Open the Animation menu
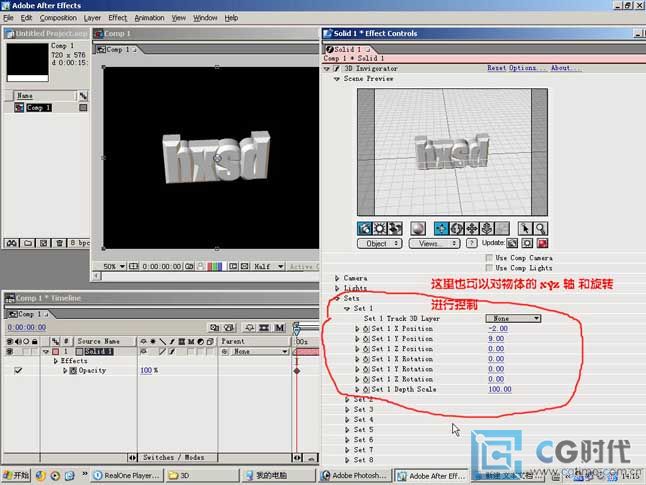The width and height of the screenshot is (646, 485). (149, 18)
